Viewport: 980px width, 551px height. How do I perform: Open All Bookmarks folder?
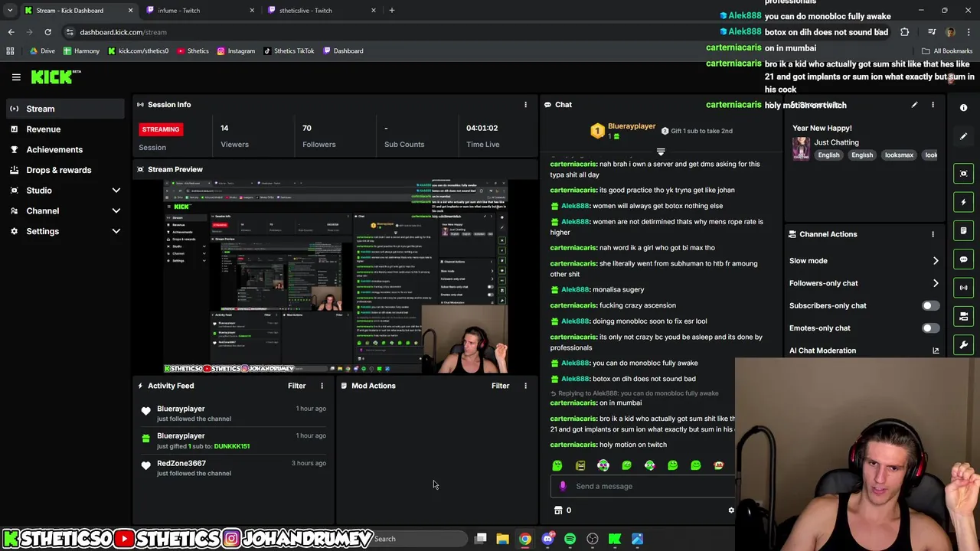pyautogui.click(x=948, y=51)
